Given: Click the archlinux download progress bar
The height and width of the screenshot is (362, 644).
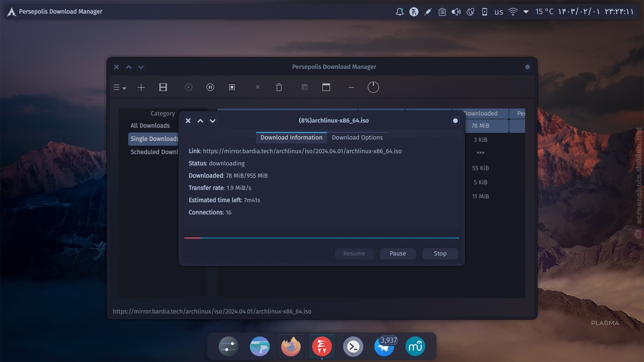Looking at the screenshot, I should coord(322,238).
